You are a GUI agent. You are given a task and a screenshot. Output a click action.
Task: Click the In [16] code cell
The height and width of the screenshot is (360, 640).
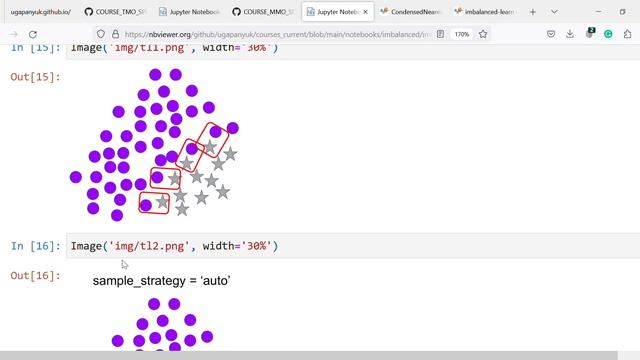coord(353,246)
